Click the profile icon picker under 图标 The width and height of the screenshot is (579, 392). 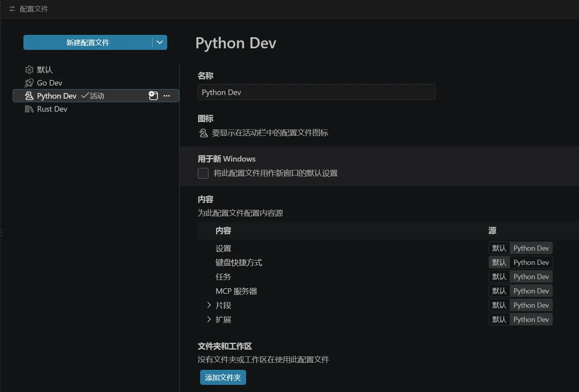point(203,133)
